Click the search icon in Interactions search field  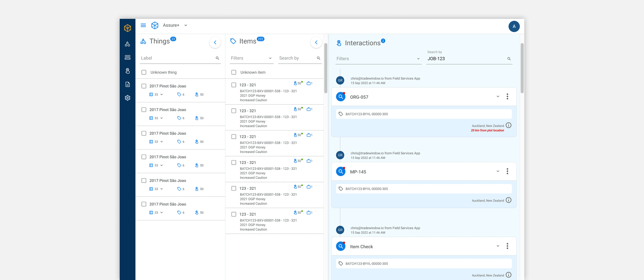(509, 59)
